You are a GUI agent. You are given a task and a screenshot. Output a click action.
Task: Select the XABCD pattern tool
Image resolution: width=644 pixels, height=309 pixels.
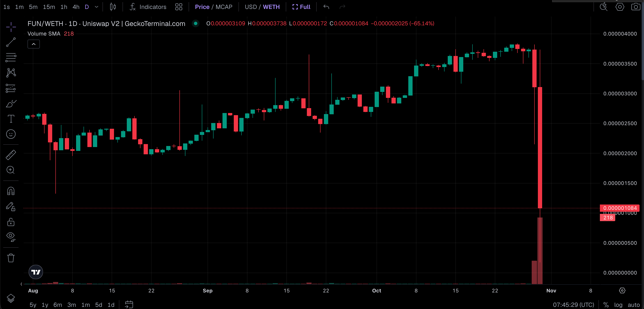point(11,73)
